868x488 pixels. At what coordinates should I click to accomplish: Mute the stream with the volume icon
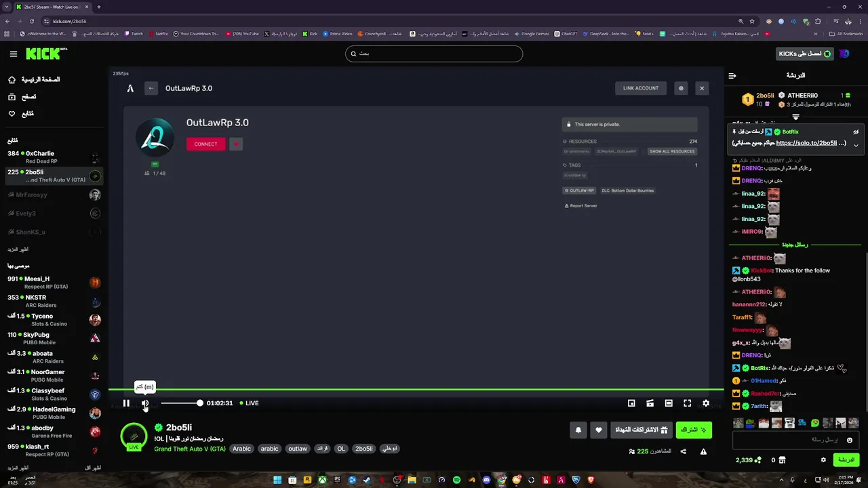click(x=145, y=403)
